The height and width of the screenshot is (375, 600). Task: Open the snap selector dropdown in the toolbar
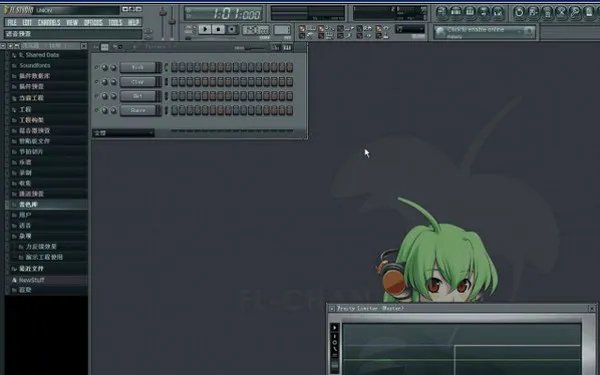pos(410,29)
